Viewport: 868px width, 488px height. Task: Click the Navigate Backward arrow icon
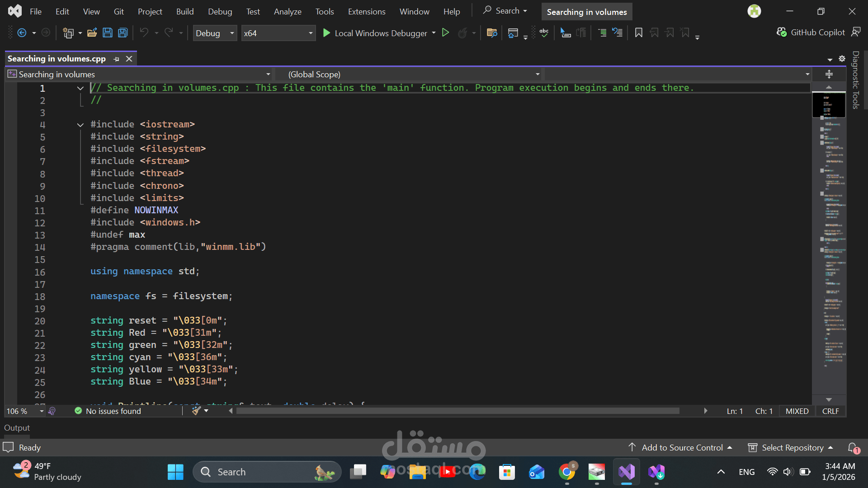coord(22,33)
